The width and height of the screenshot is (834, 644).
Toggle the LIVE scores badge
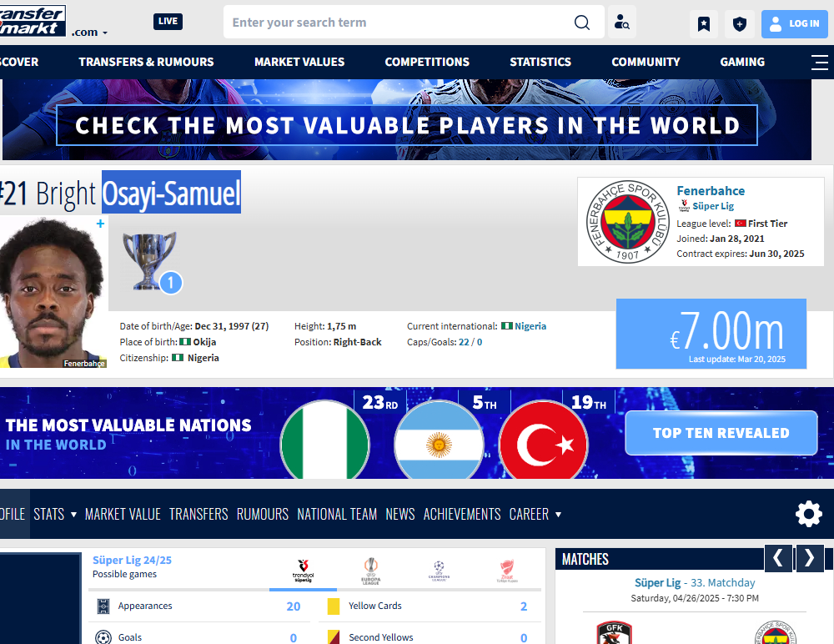(x=168, y=22)
